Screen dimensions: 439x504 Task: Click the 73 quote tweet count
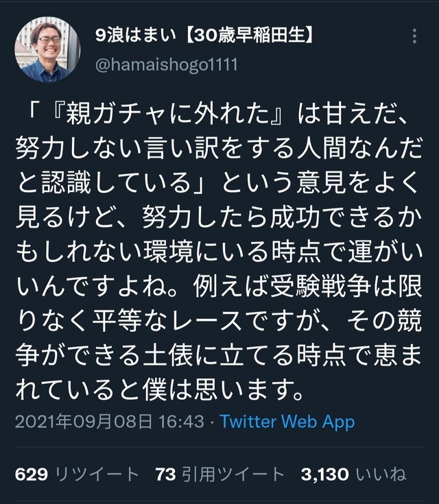(166, 474)
